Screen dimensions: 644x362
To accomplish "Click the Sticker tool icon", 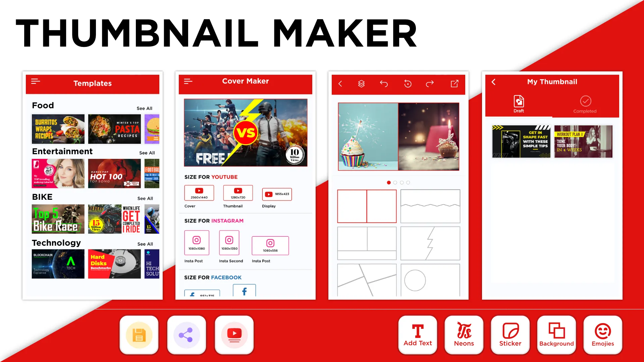I will click(510, 334).
